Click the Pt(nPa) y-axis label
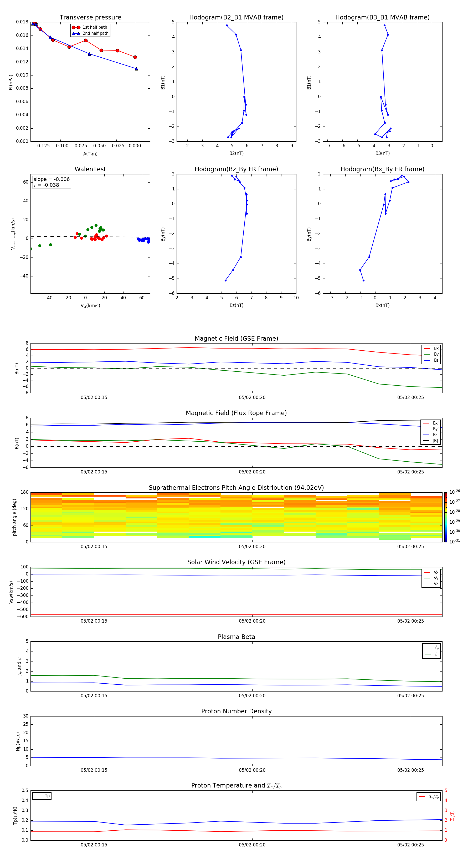The width and height of the screenshot is (473, 868). pyautogui.click(x=11, y=82)
